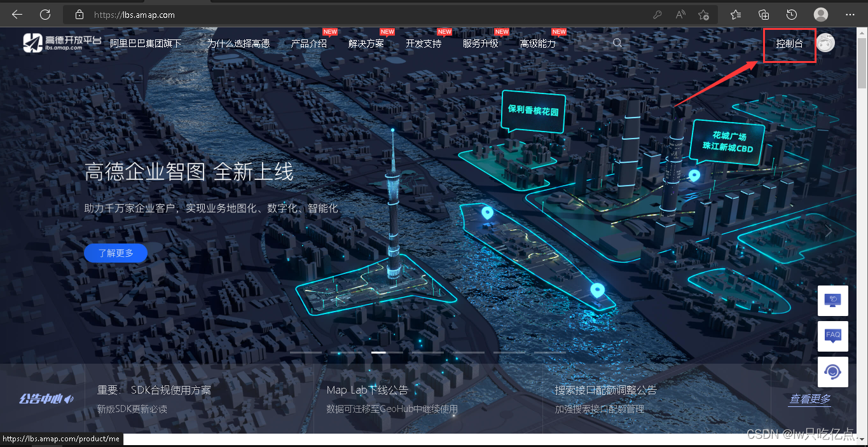Open 解决方案 menu
868x447 pixels.
366,44
